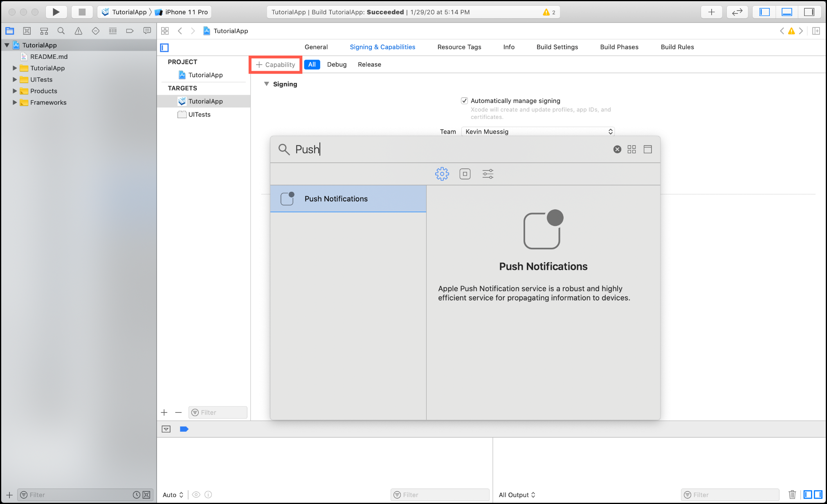Toggle the Navigator panel visibility button
The image size is (827, 504).
coord(764,12)
